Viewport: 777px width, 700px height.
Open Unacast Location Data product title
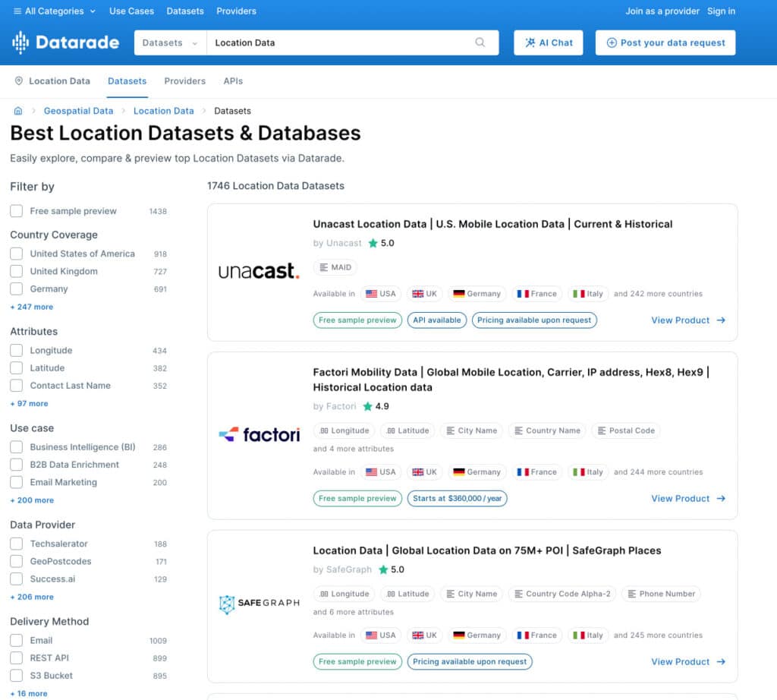(x=492, y=224)
